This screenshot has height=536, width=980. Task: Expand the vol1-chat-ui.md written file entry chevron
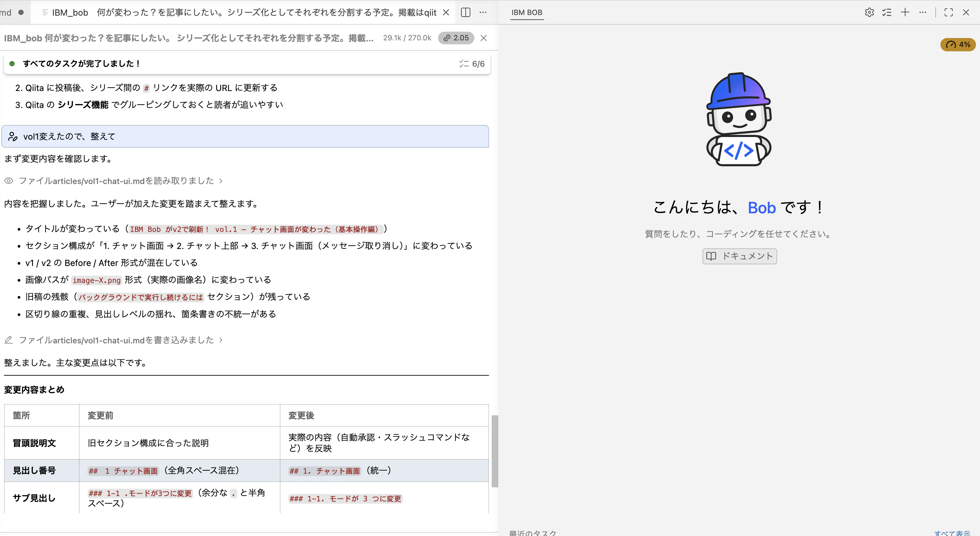coord(221,340)
